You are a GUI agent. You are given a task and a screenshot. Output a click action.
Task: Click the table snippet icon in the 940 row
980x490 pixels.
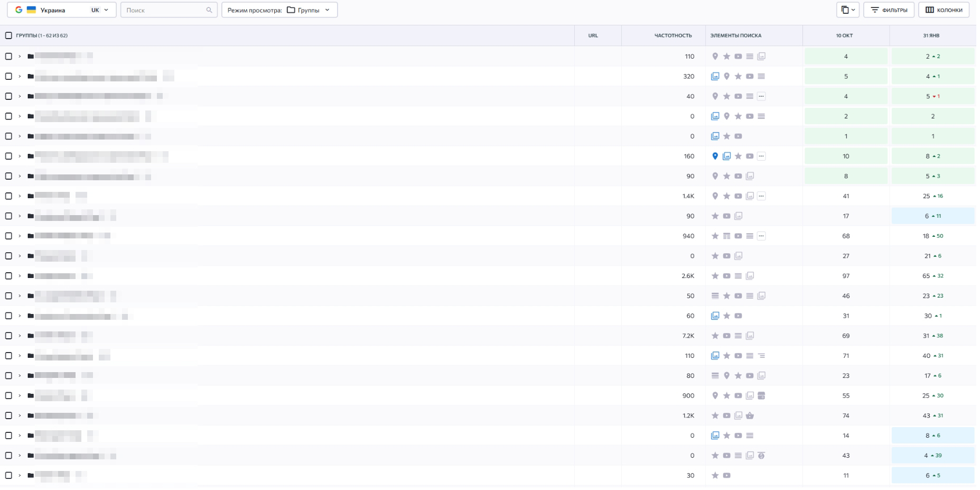click(x=727, y=236)
